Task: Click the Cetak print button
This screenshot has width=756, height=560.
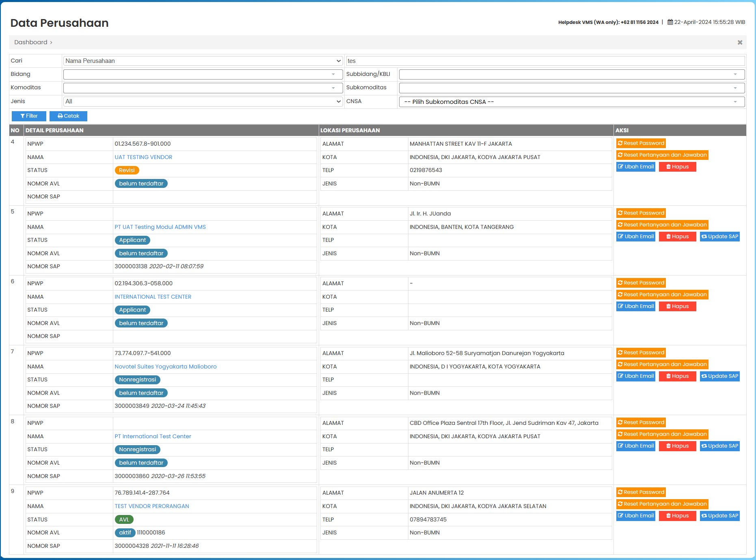Action: tap(68, 116)
